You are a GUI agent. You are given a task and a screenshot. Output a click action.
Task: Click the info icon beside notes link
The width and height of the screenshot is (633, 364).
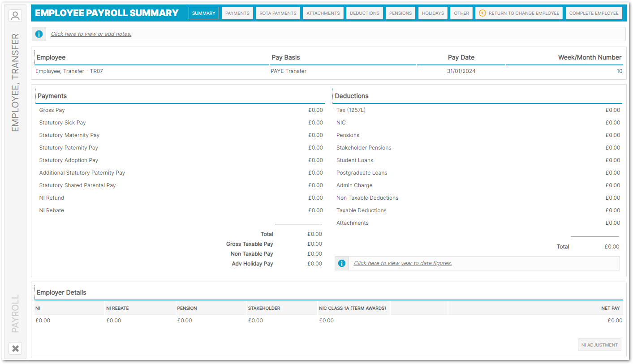[39, 34]
